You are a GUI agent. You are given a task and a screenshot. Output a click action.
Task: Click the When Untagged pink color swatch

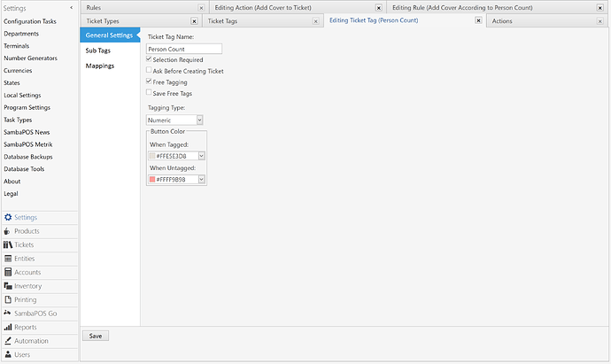(152, 179)
